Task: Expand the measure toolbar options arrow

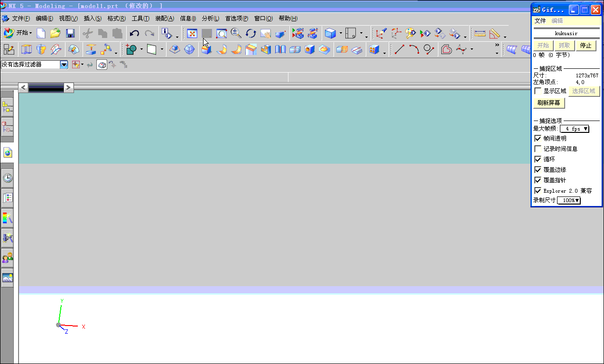Action: pyautogui.click(x=505, y=37)
